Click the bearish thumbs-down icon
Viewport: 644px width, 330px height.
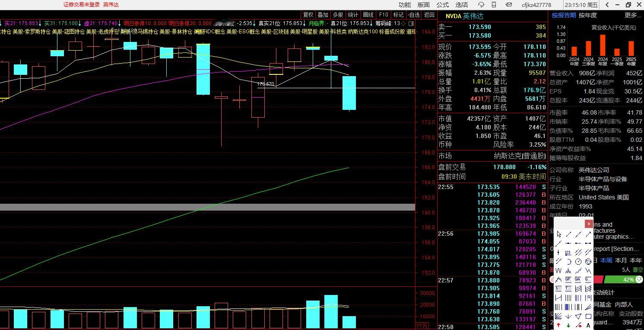(x=640, y=280)
